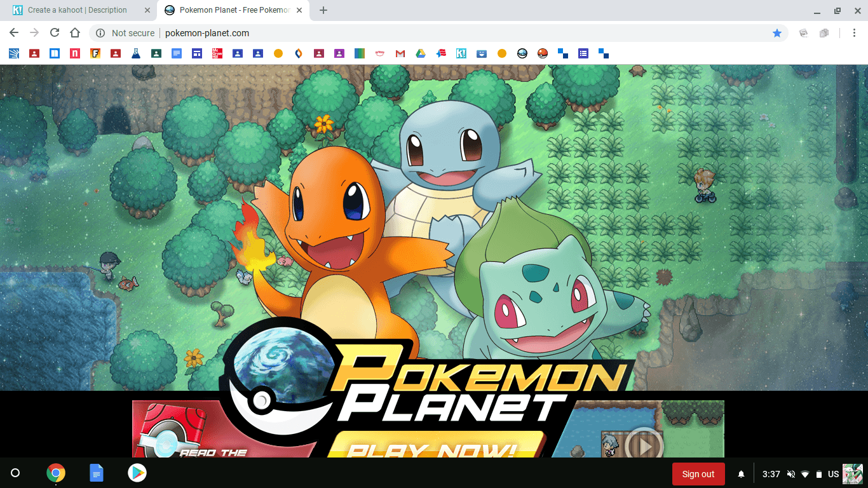Open the red Pokeball bookmark
This screenshot has height=488, width=868.
(x=543, y=53)
